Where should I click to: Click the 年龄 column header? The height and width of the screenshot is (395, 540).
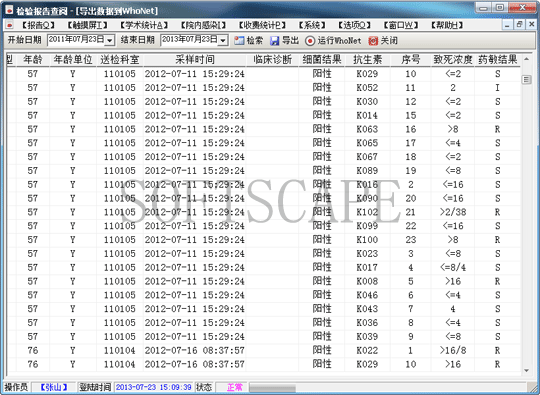(x=33, y=60)
